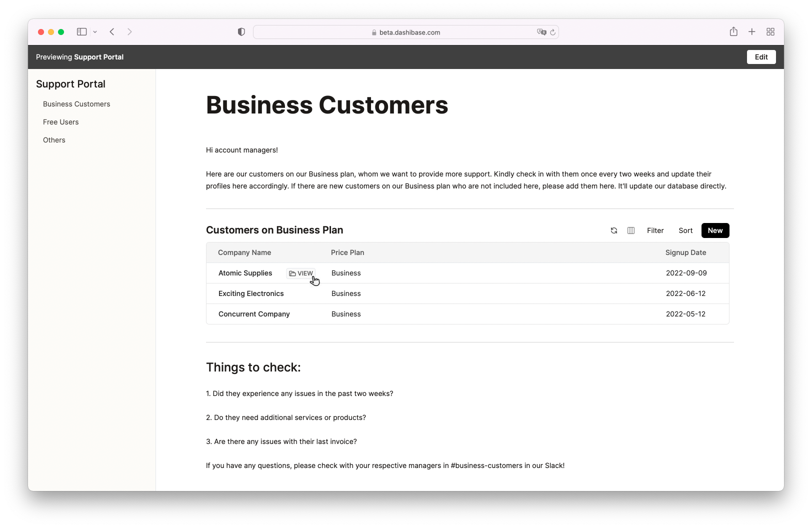Open the table columns icon
This screenshot has width=812, height=528.
tap(631, 230)
